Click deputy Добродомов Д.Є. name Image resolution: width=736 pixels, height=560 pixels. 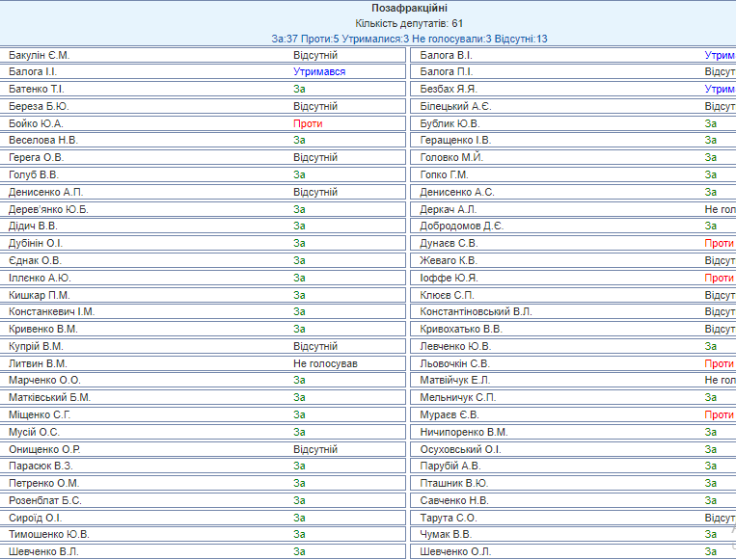[x=461, y=227]
